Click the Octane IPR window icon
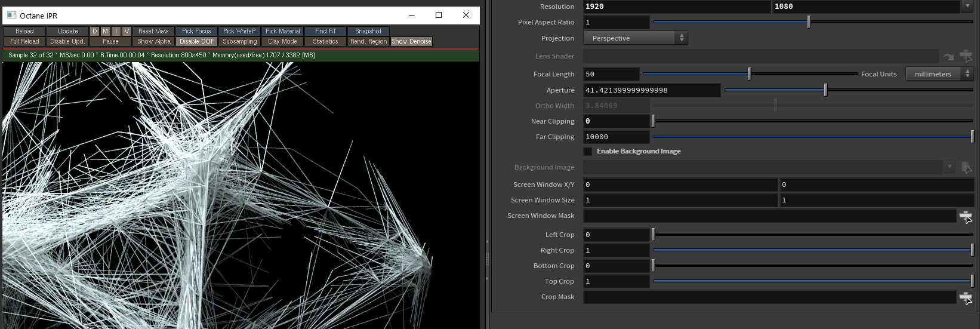 (x=12, y=15)
